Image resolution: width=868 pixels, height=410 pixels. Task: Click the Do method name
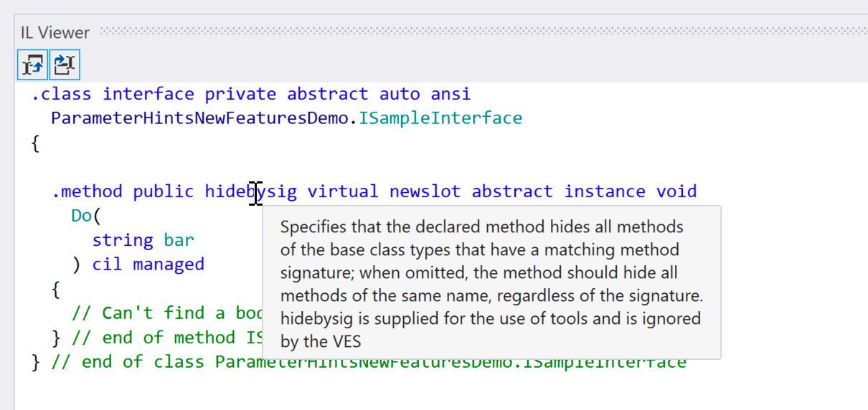pos(81,216)
